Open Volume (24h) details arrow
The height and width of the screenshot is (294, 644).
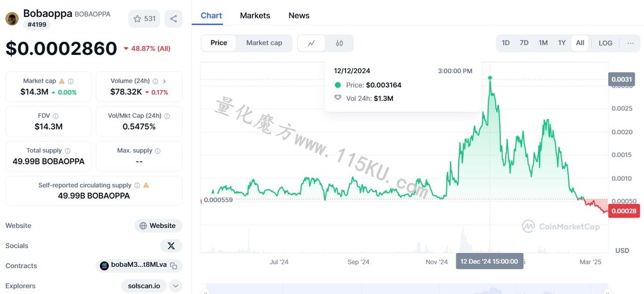pyautogui.click(x=164, y=81)
